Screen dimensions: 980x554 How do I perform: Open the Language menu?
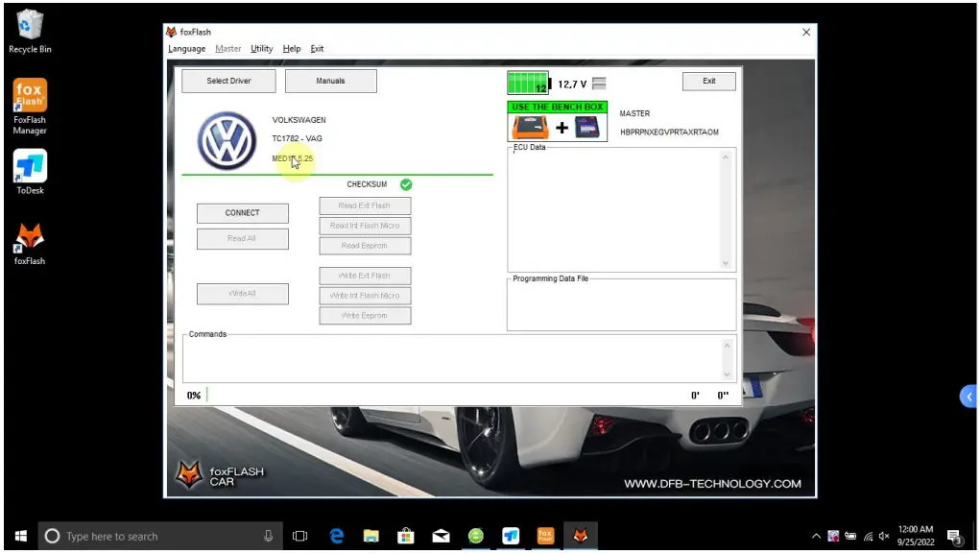186,48
